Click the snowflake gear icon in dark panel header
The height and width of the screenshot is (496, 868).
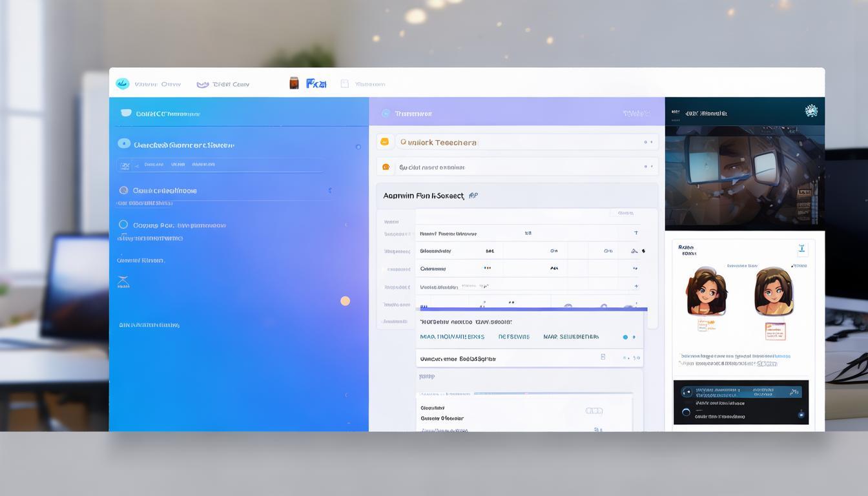811,111
